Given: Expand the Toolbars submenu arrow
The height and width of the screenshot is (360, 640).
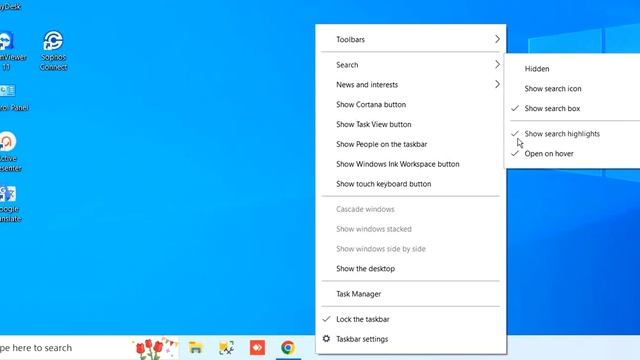Looking at the screenshot, I should coord(497,39).
